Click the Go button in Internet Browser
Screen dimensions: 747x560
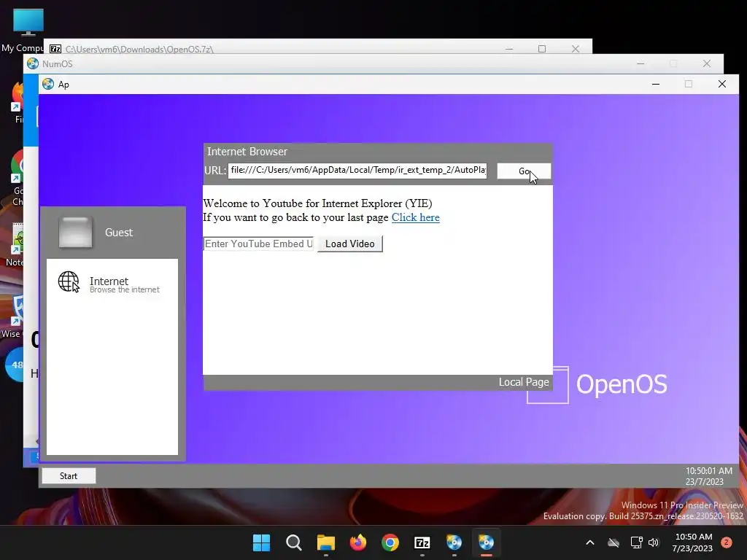click(x=524, y=171)
